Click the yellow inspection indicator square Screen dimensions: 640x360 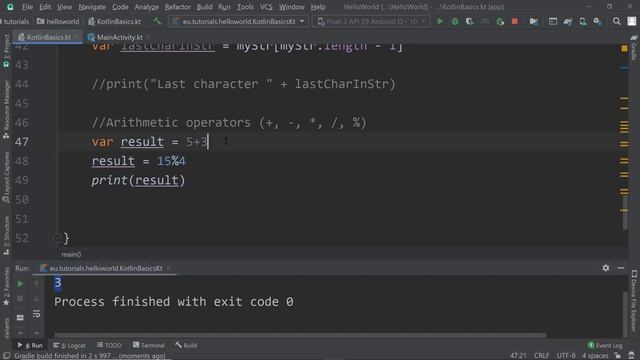pos(624,48)
